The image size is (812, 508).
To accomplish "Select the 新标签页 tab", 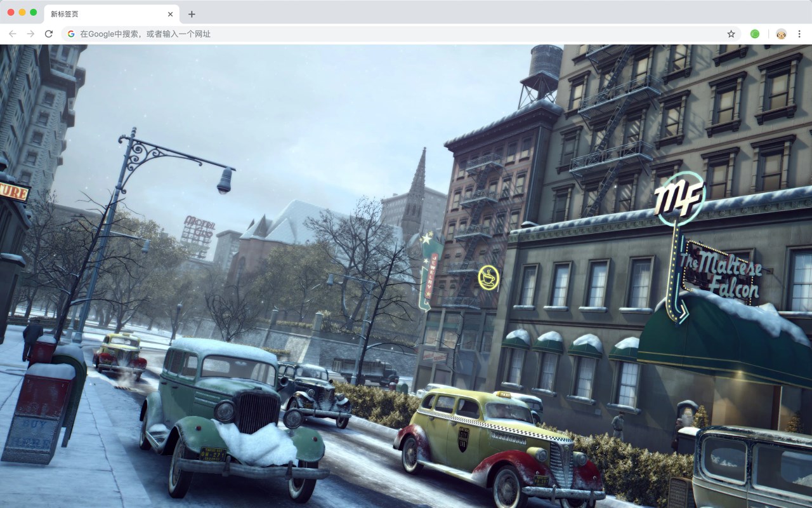I will pyautogui.click(x=111, y=14).
